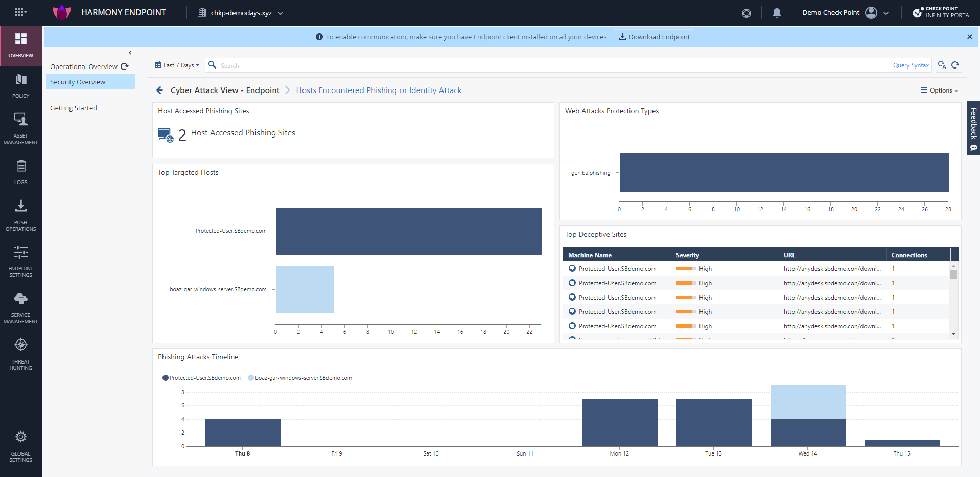
Task: Close the blue notification banner
Action: coord(970,37)
